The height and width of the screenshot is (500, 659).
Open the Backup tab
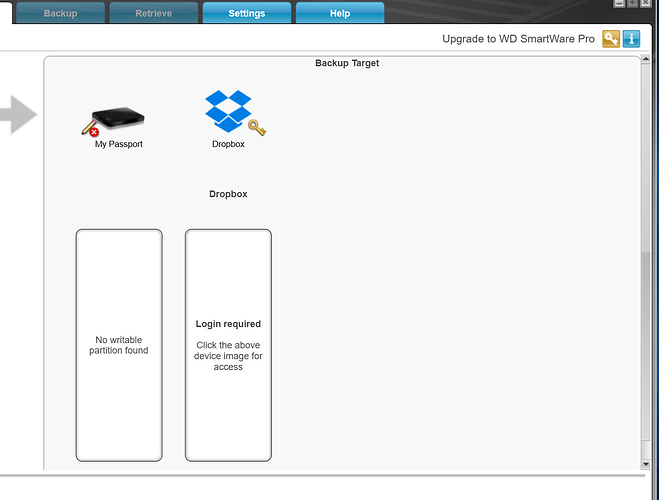[x=61, y=13]
